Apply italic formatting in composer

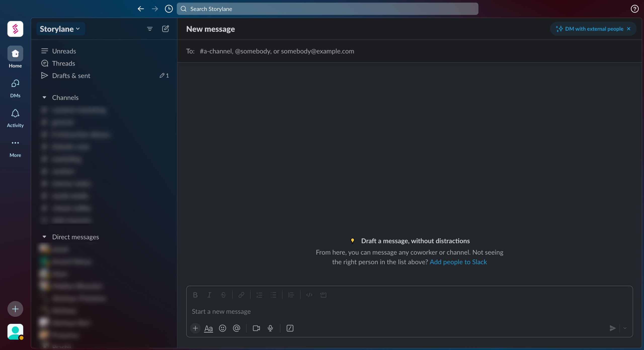tap(209, 295)
